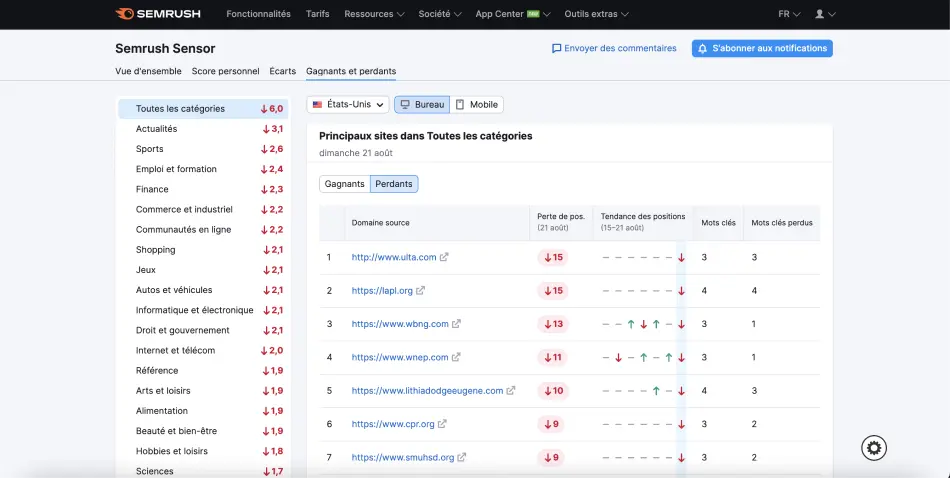Screen dimensions: 950x478
Task: Select Beauté et bien-être category
Action: [x=203, y=431]
